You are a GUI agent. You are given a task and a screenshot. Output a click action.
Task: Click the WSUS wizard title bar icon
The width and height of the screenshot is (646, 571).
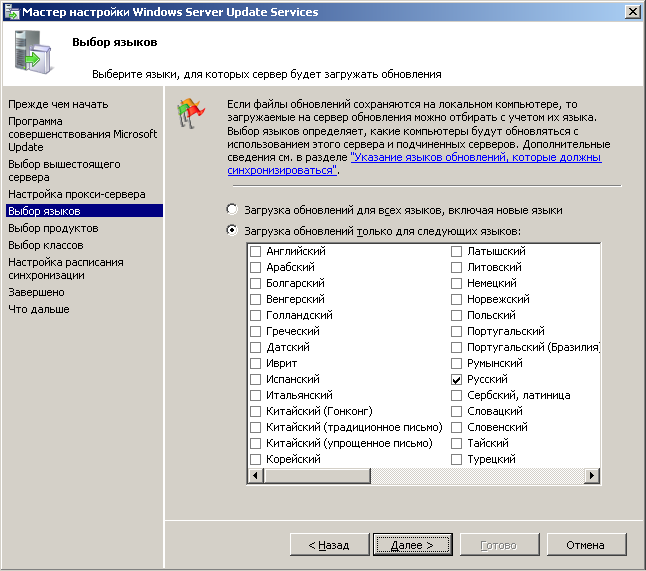(x=11, y=12)
